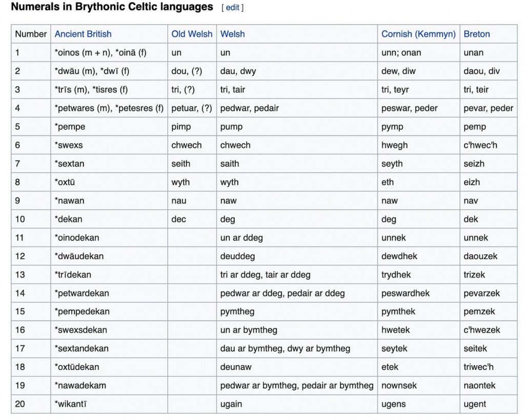525x420 pixels.
Task: Click the Welsh cell 'ugain'
Action: pyautogui.click(x=231, y=404)
